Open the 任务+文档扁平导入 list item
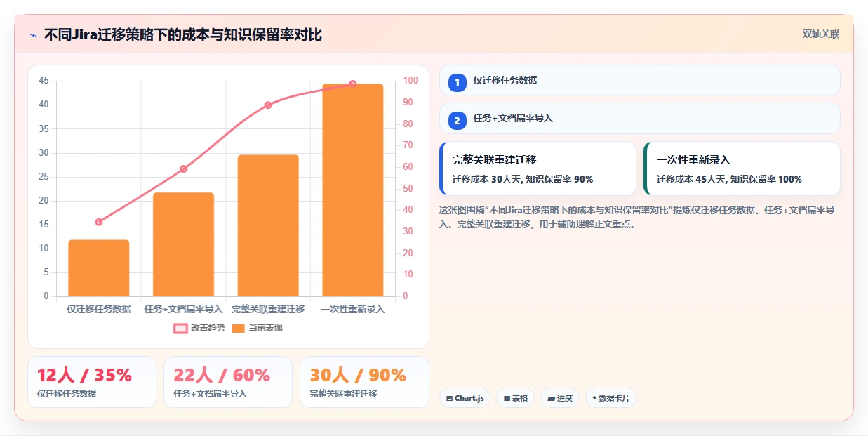This screenshot has height=436, width=868. [x=639, y=118]
